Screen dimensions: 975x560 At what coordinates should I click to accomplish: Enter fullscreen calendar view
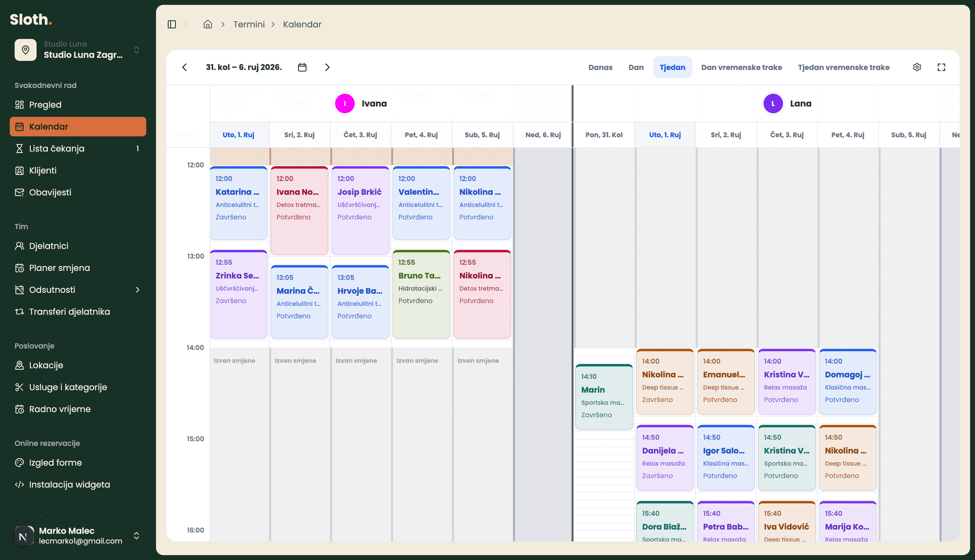click(941, 67)
